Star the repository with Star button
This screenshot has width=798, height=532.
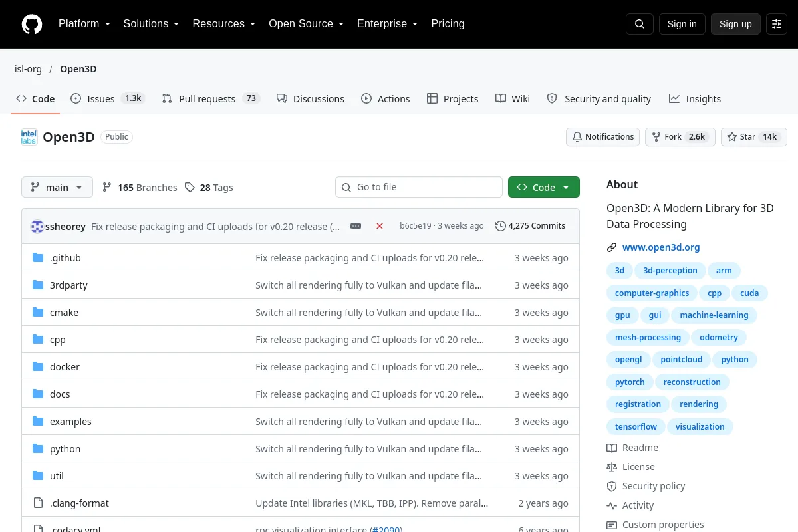pos(754,137)
